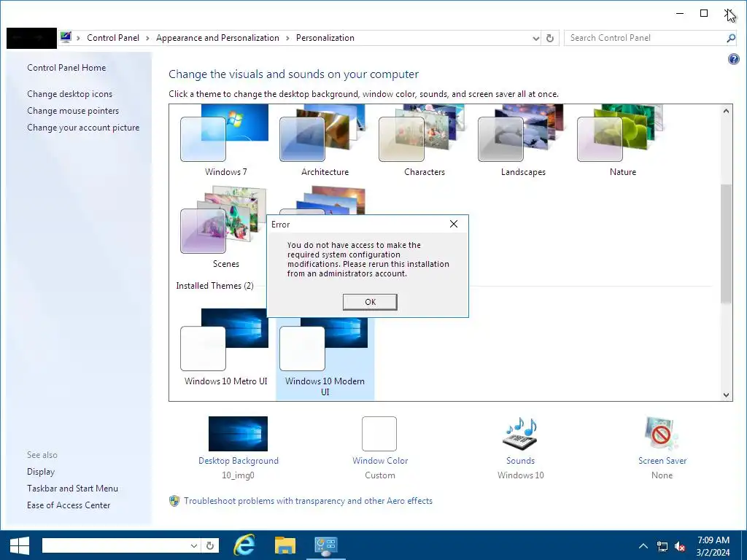Click the Control Panel address bar icon
Viewport: 747px width, 560px height.
[x=66, y=37]
